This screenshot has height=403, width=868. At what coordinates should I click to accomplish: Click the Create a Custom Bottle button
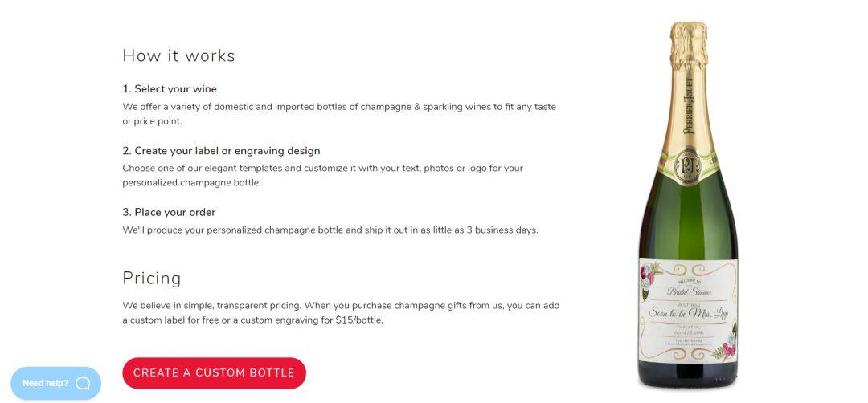[x=215, y=373]
